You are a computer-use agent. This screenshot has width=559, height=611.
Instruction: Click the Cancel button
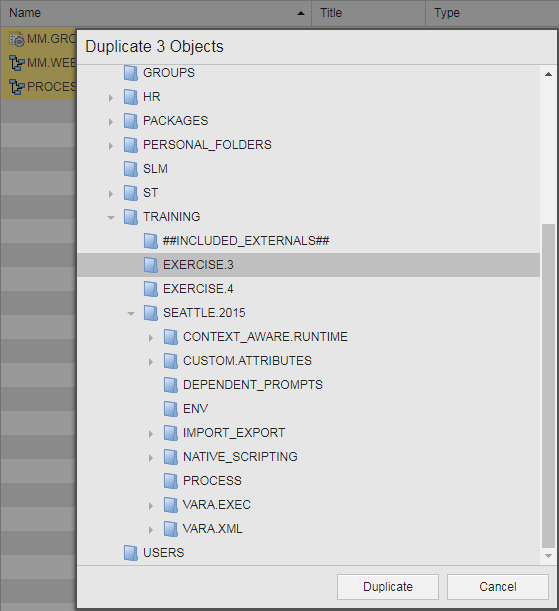click(498, 587)
